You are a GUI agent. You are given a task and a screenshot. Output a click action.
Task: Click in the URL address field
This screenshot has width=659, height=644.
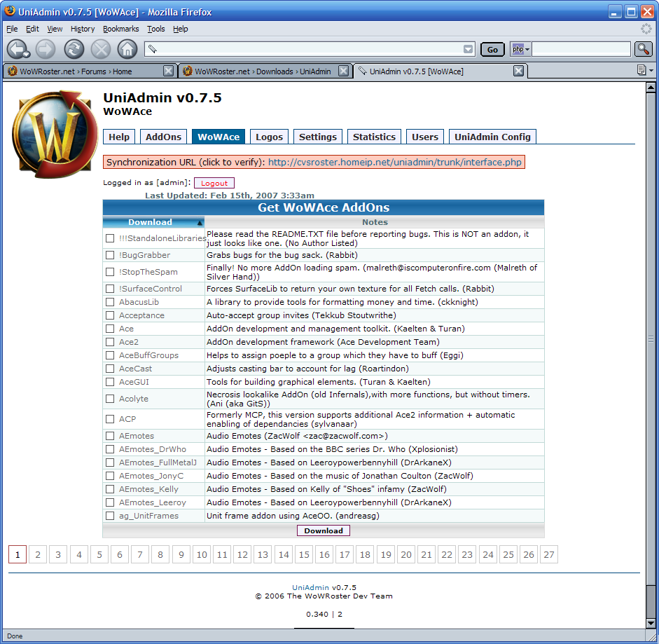(x=309, y=49)
